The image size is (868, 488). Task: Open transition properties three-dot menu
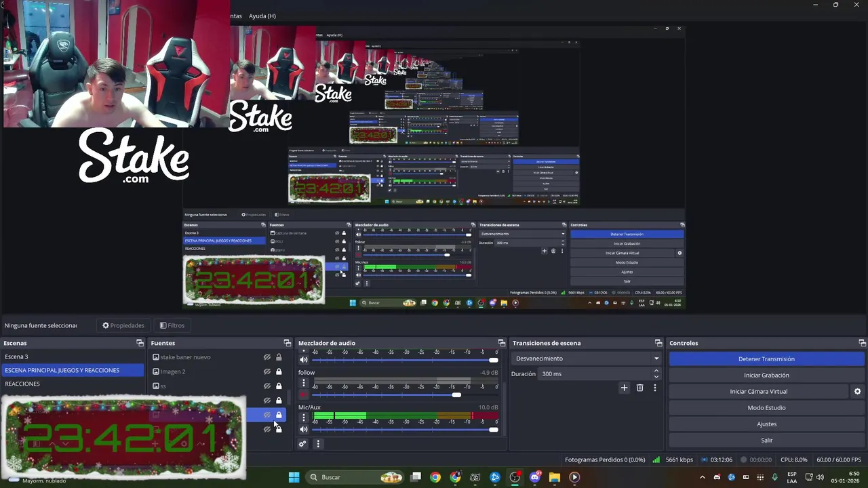point(654,388)
